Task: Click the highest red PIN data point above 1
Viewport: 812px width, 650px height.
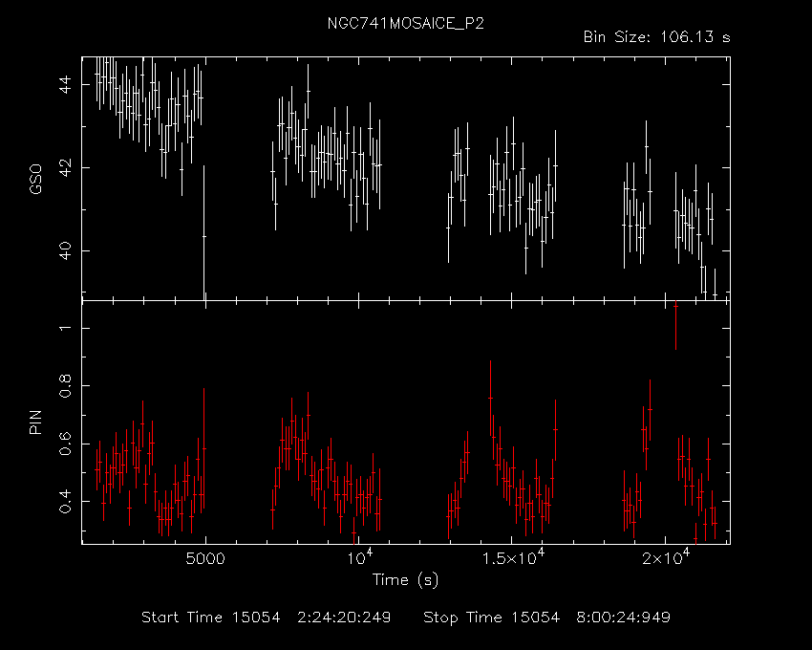Action: point(675,307)
